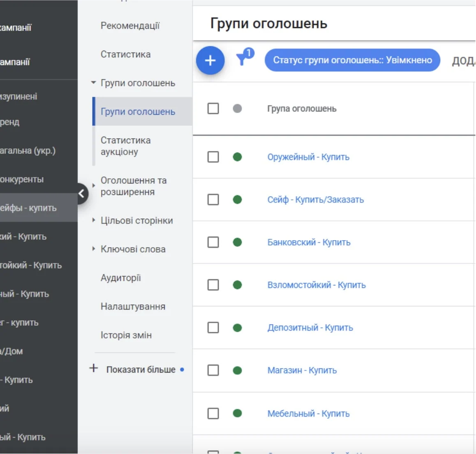Screen dimensions: 476x454
Task: Open the Депозитный - Купить ad group
Action: [310, 328]
